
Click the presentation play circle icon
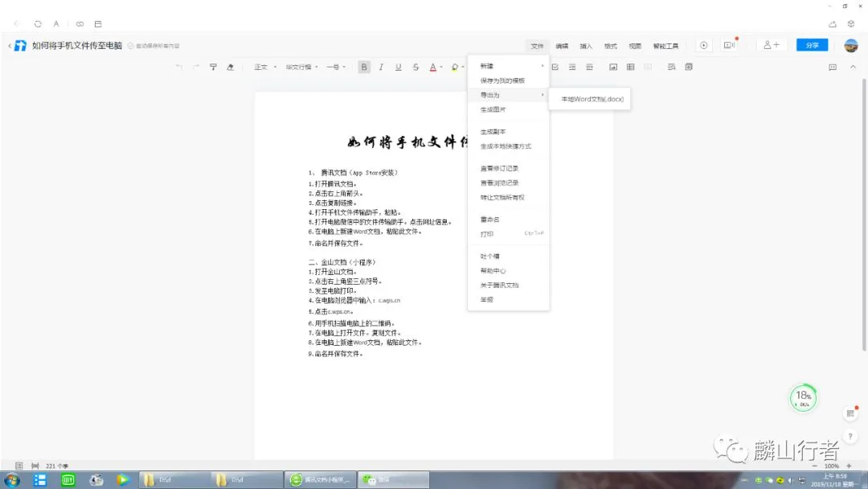(x=703, y=45)
